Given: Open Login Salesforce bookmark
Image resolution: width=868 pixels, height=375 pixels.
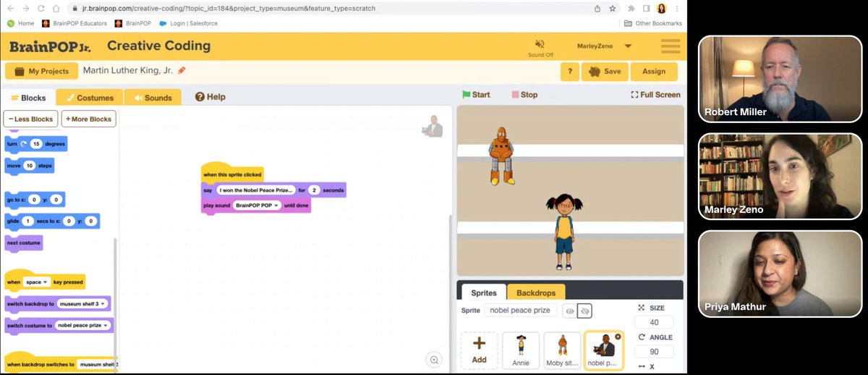Looking at the screenshot, I should (188, 23).
